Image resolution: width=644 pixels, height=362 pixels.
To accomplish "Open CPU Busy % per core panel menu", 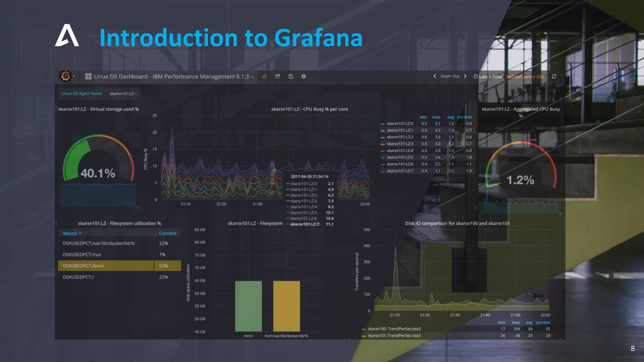I will click(x=309, y=109).
